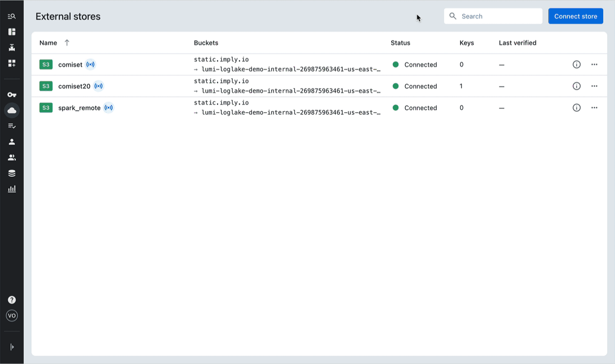Focus the Search input field

coord(493,16)
